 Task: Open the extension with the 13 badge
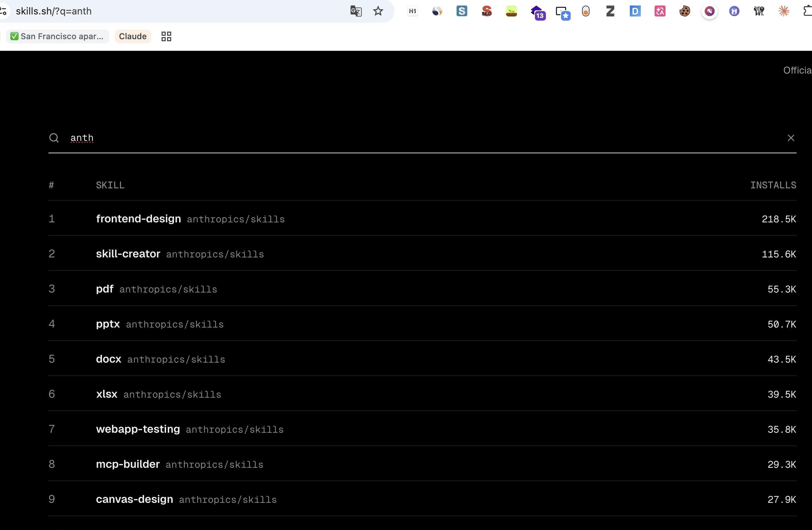[x=538, y=12]
